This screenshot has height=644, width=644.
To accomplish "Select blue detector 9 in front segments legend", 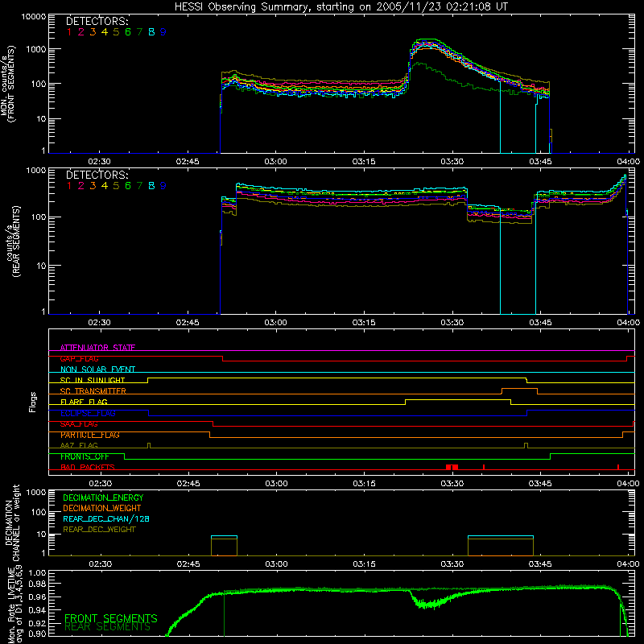I will click(163, 32).
